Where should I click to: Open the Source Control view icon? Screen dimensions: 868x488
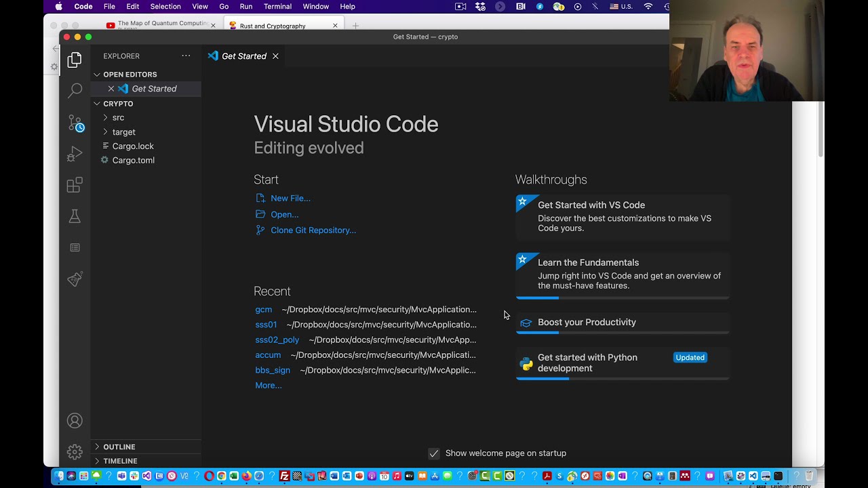tap(75, 123)
